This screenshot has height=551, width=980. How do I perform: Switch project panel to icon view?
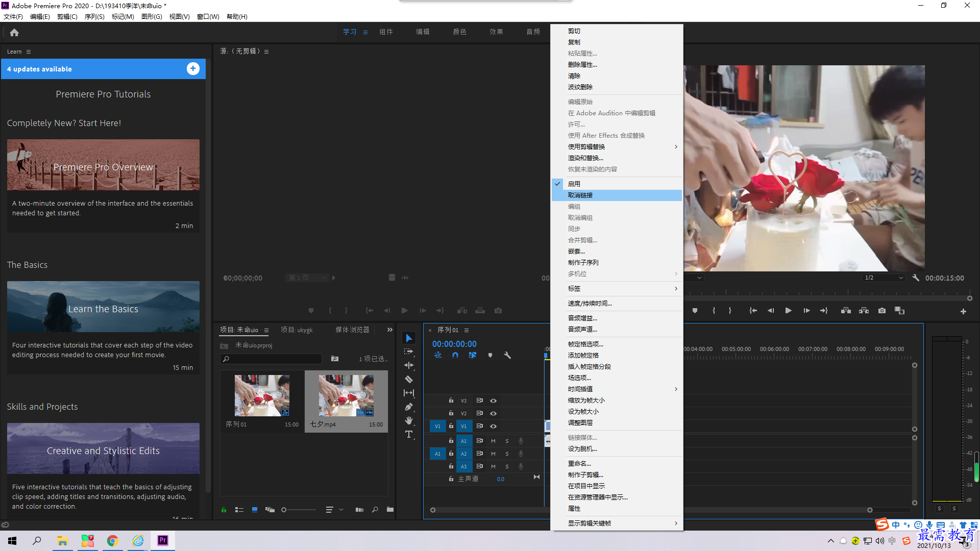(x=254, y=510)
